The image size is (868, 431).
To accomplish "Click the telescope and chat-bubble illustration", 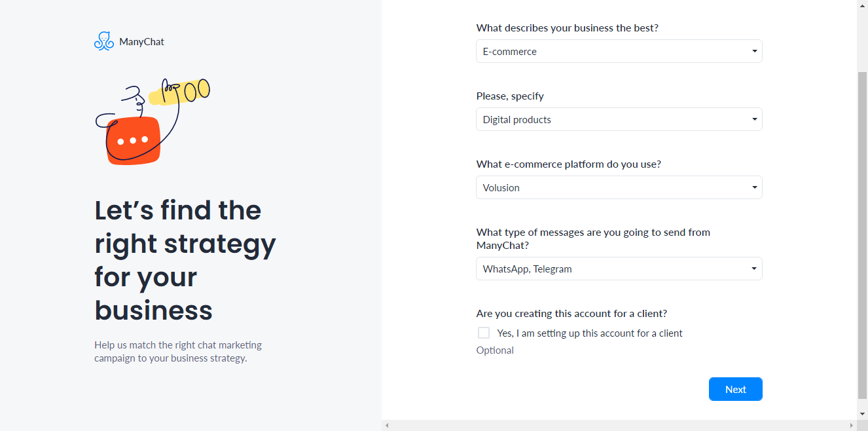I will click(153, 122).
